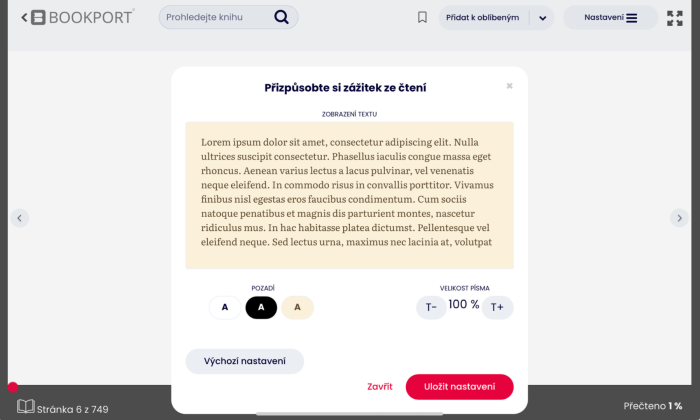Enter fullscreen with the expand arrows icon

[675, 18]
